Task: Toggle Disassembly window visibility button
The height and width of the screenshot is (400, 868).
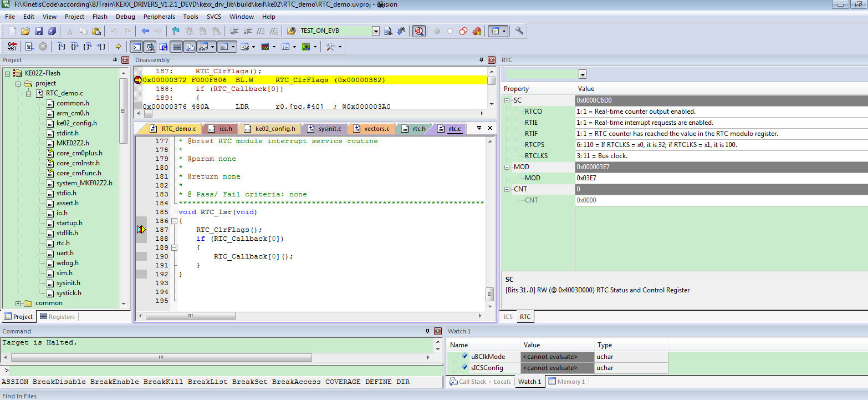Action: tap(150, 47)
